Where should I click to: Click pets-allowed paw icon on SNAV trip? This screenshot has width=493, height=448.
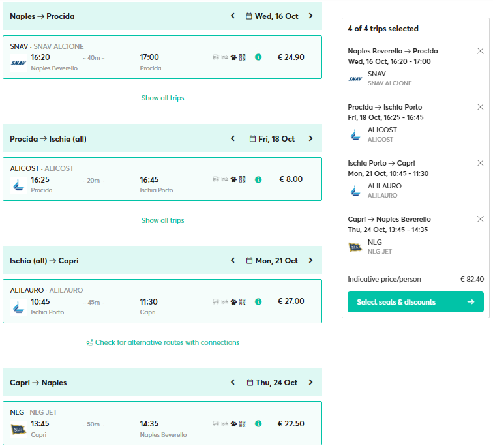pyautogui.click(x=233, y=57)
